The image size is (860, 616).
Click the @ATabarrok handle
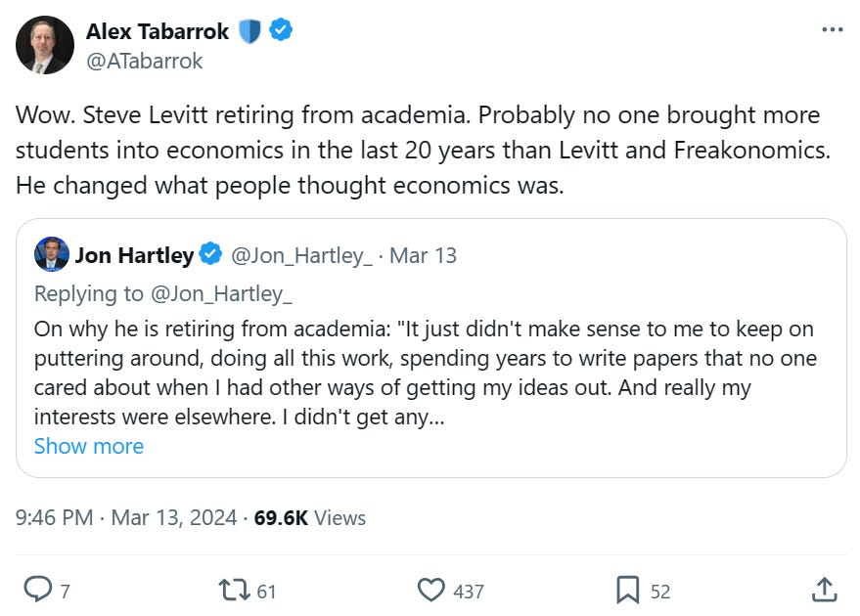pos(145,61)
